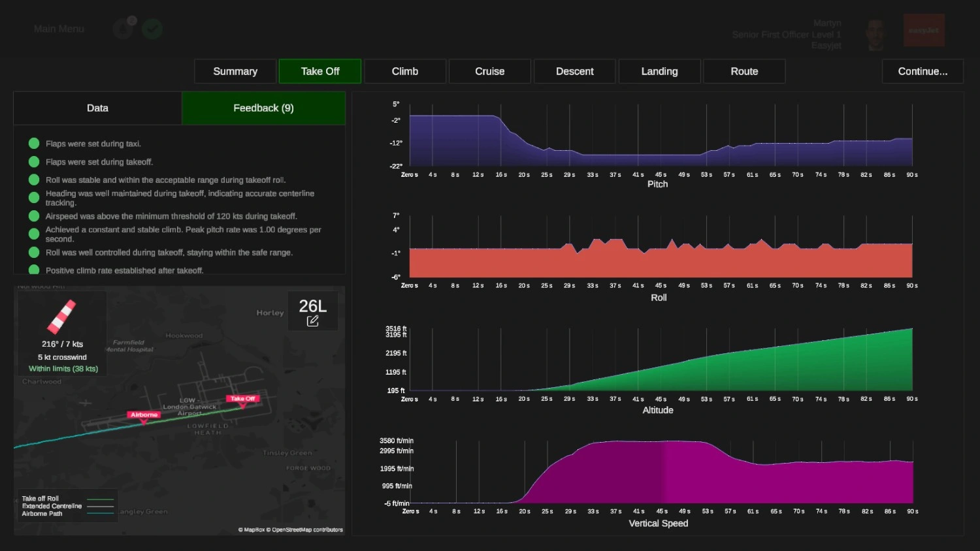Viewport: 980px width, 551px height.
Task: Click the notifications bell icon
Action: pos(123,29)
